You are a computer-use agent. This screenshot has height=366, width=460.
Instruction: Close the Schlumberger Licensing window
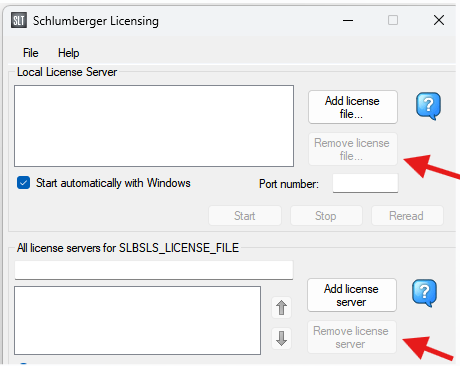point(439,20)
